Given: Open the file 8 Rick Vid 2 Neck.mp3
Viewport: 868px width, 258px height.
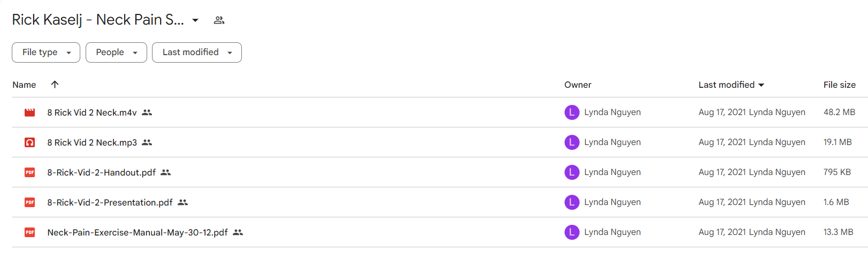Looking at the screenshot, I should tap(92, 142).
